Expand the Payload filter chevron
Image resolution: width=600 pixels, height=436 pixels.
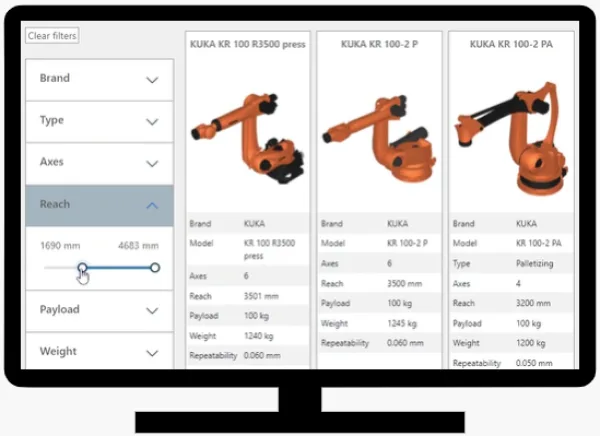click(152, 310)
